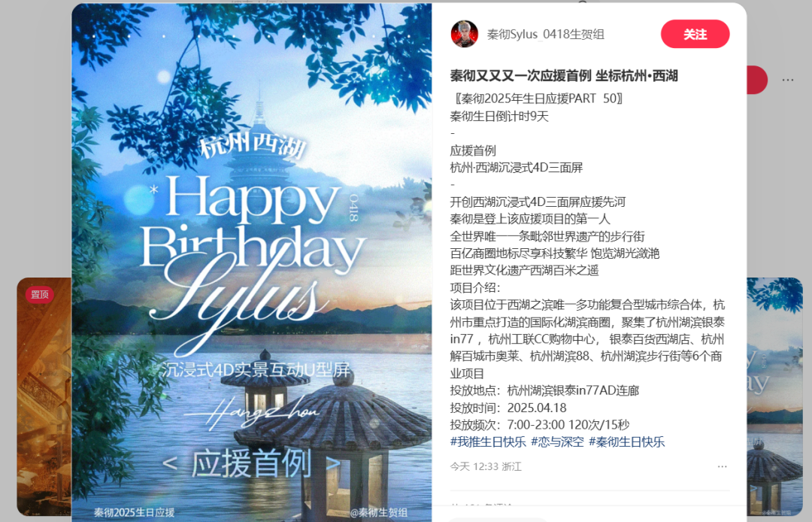Follow the author with the 关注 button
The height and width of the screenshot is (522, 812).
coord(695,34)
